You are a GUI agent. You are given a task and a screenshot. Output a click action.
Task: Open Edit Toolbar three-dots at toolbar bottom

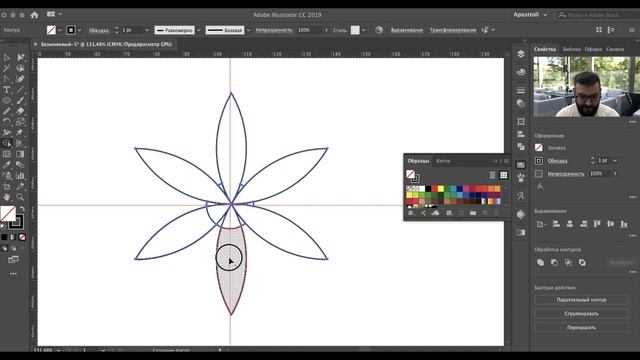13,274
